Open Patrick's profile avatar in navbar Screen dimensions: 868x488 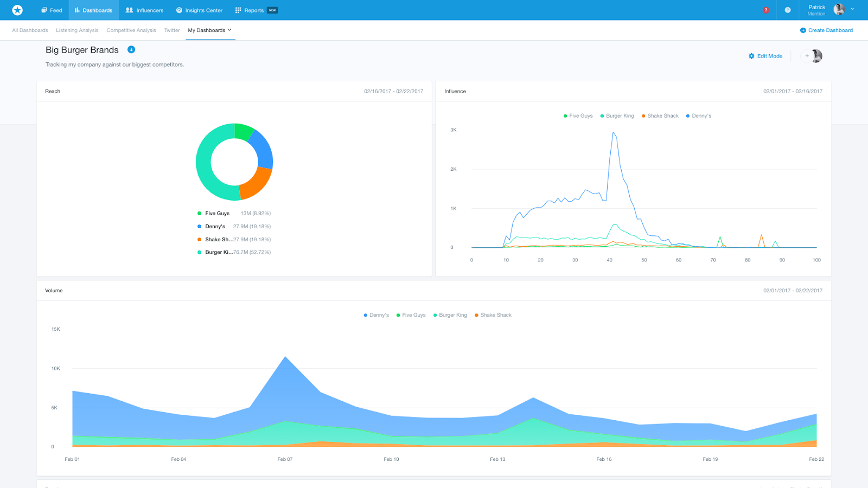(x=839, y=9)
